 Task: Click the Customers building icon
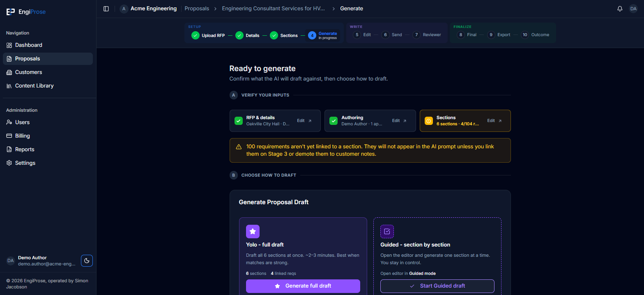coord(9,72)
